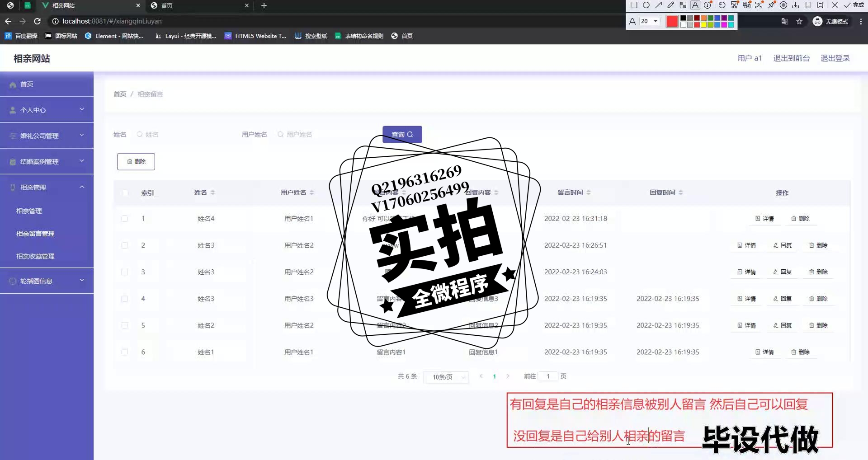Click the 查询 search button
The width and height of the screenshot is (868, 460).
[x=402, y=134]
